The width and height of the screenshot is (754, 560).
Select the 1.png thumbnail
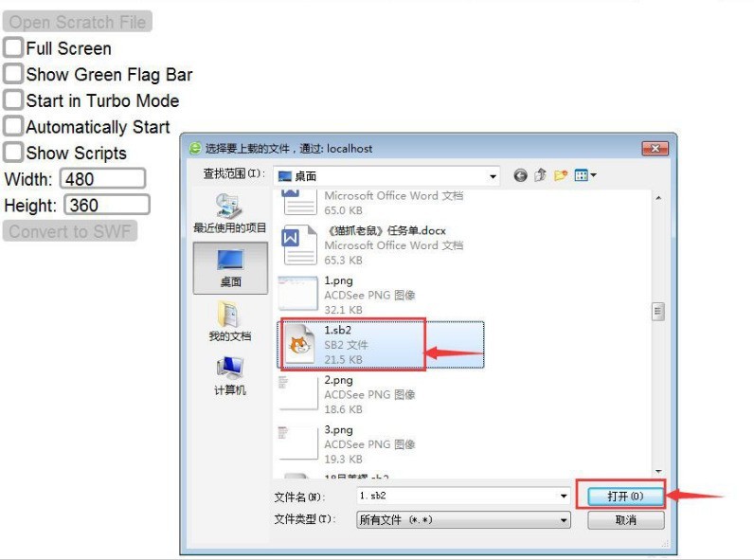(297, 294)
